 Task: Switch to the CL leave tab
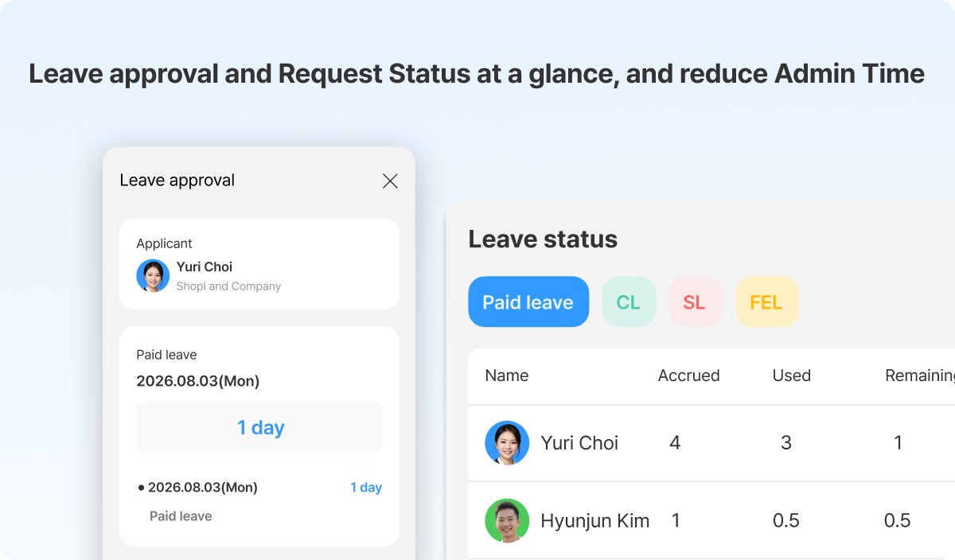pyautogui.click(x=629, y=302)
